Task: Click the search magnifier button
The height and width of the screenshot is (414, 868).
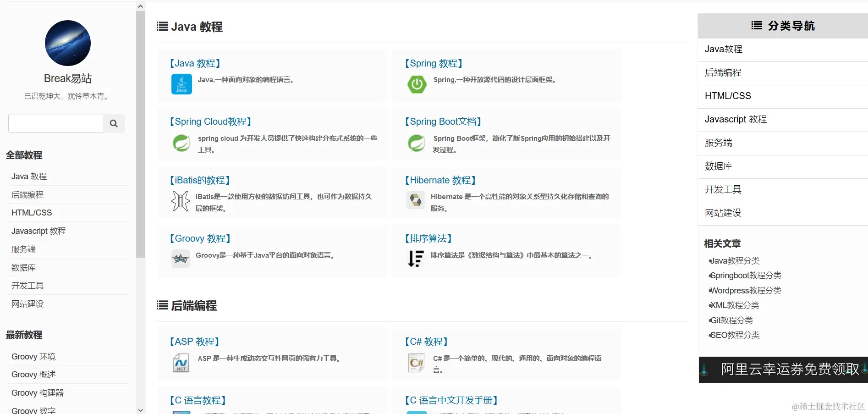Action: pyautogui.click(x=114, y=123)
